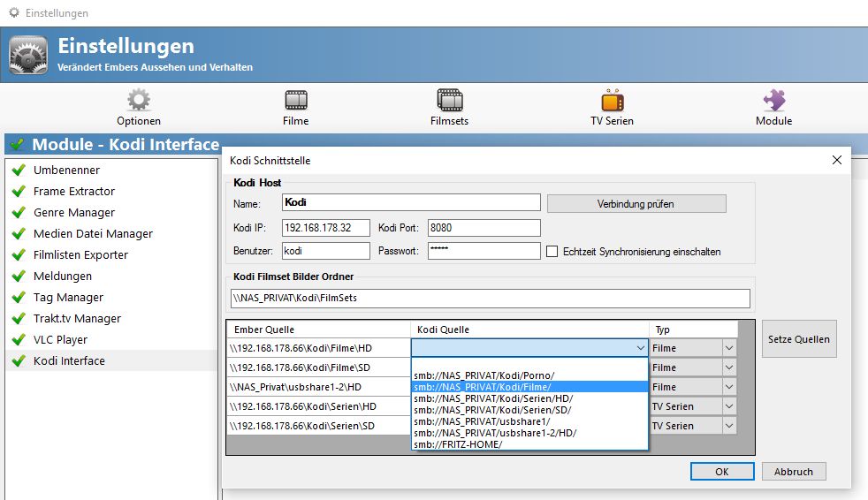Choose smb://NAS_PRIVAT/Kodi/Serien/SD/ entry
This screenshot has height=500, width=868.
[529, 410]
